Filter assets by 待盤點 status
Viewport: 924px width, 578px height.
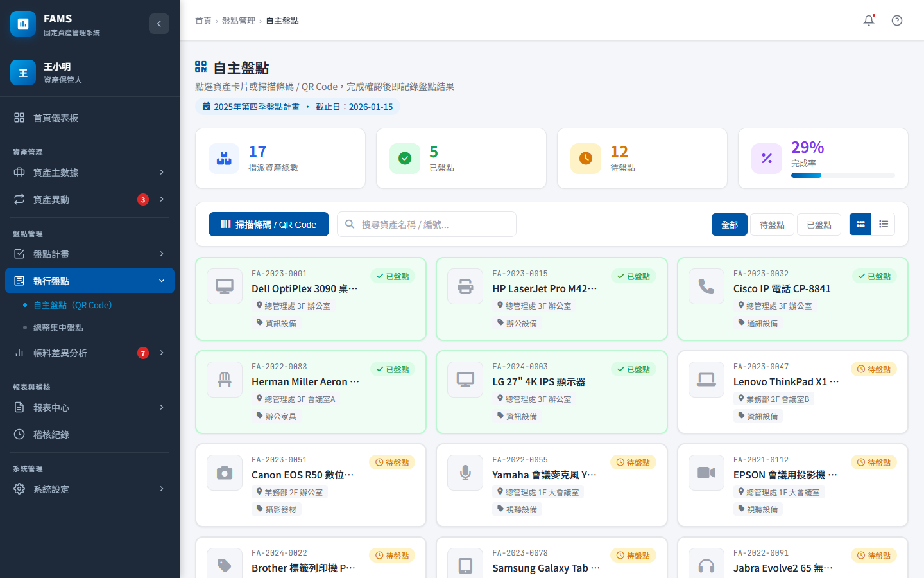tap(772, 225)
